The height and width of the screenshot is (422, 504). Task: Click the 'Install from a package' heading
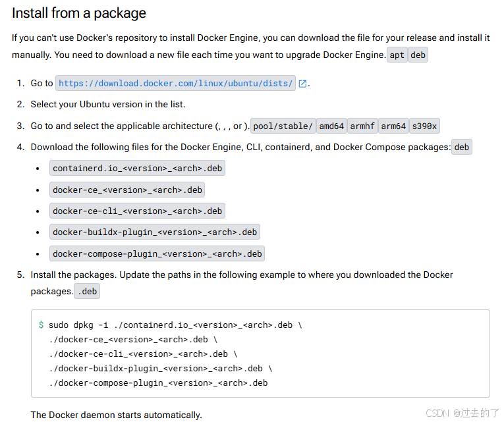click(79, 13)
